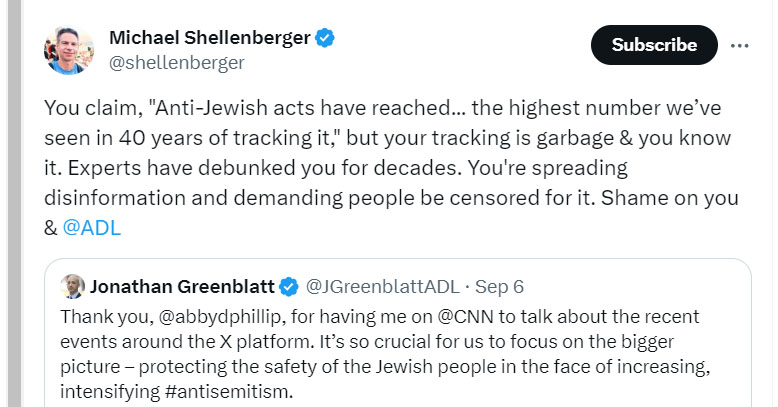Click the verified badge beside Jonathan Greenblatt
This screenshot has width=778, height=407.
tap(289, 287)
